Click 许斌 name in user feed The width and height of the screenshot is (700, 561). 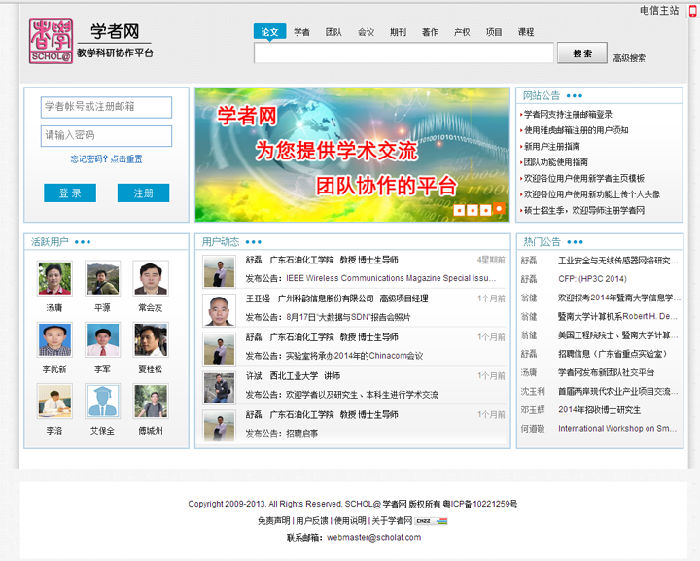pos(254,375)
